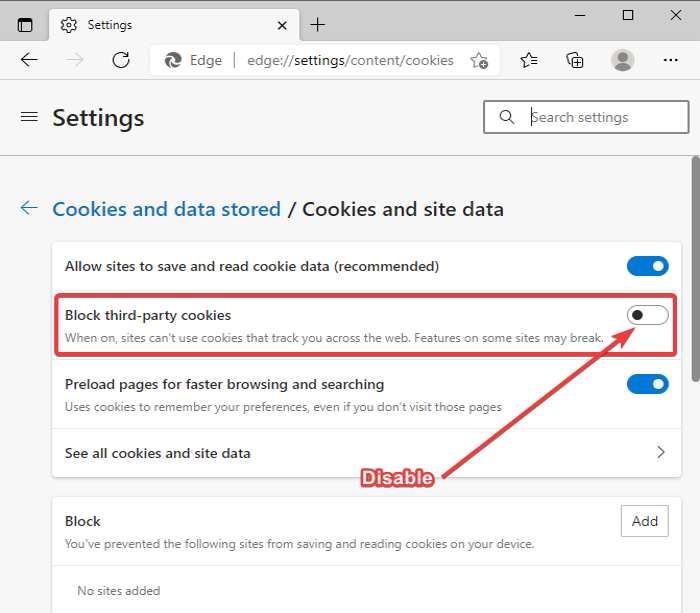700x613 pixels.
Task: Click the user profile avatar icon
Action: click(x=622, y=60)
